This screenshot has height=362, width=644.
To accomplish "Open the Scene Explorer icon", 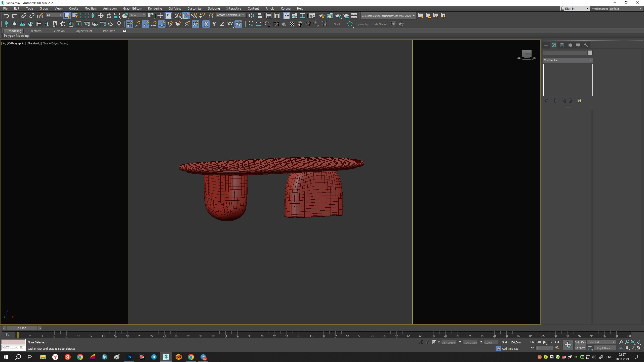I will [x=269, y=16].
